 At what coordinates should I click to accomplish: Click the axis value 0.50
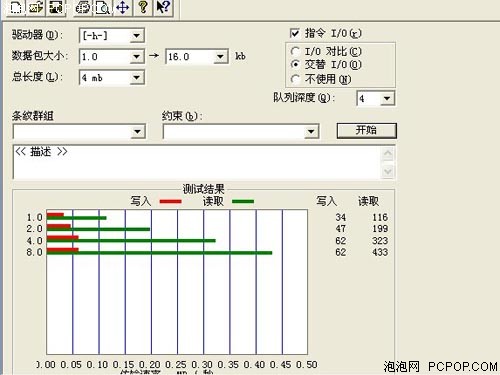307,365
